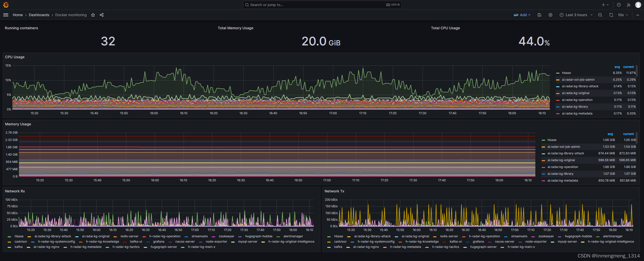This screenshot has height=261, width=644.
Task: Collapse the top toolbar with chevron-up icon
Action: [638, 15]
